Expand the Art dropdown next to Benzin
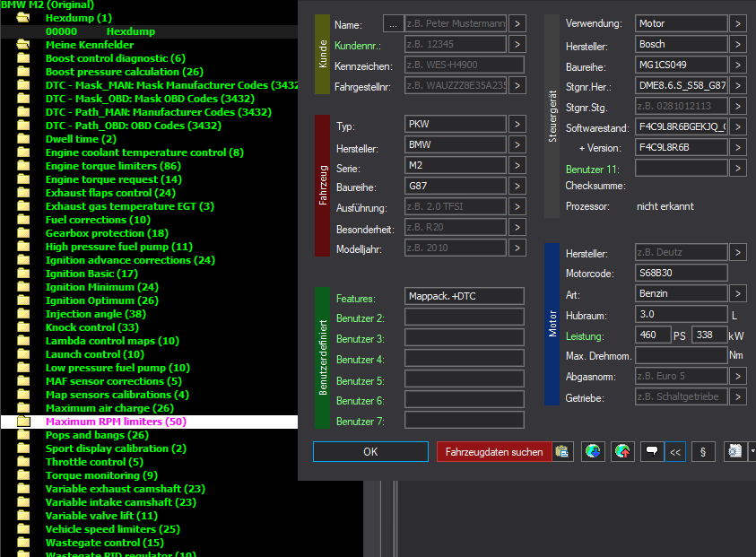 [x=737, y=293]
